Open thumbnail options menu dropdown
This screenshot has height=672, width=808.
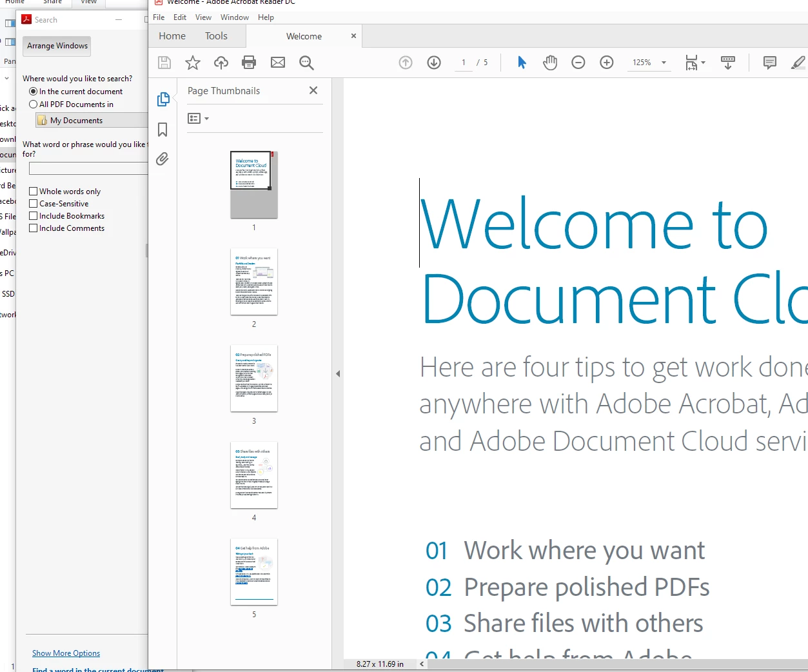(198, 119)
